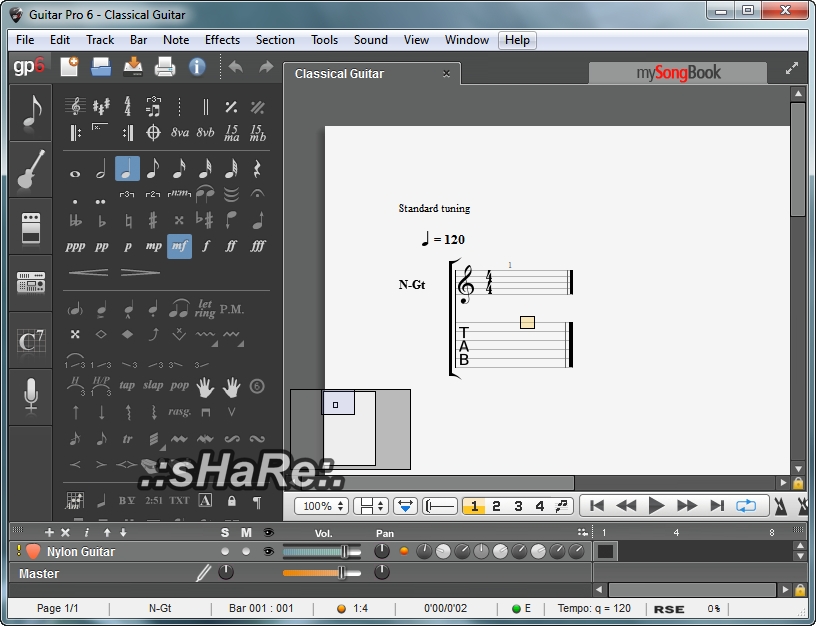The image size is (816, 626).
Task: Set fortissimo ff dynamic
Action: tap(231, 246)
